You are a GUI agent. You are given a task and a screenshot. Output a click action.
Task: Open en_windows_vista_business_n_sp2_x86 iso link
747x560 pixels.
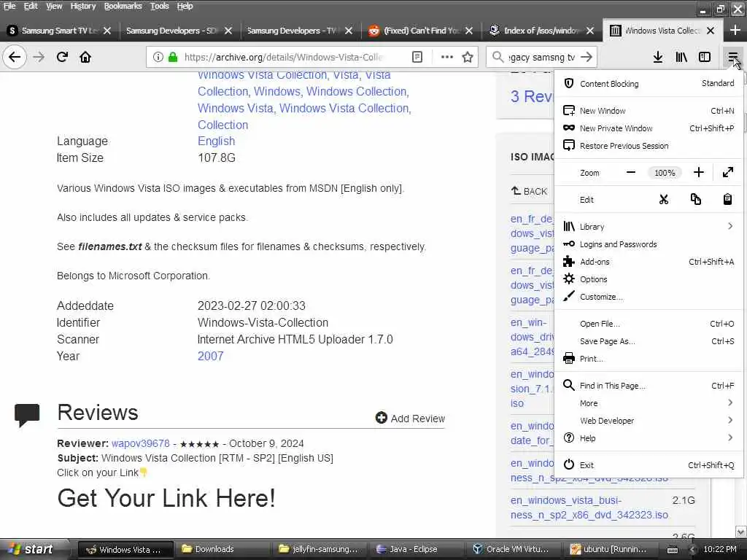589,507
